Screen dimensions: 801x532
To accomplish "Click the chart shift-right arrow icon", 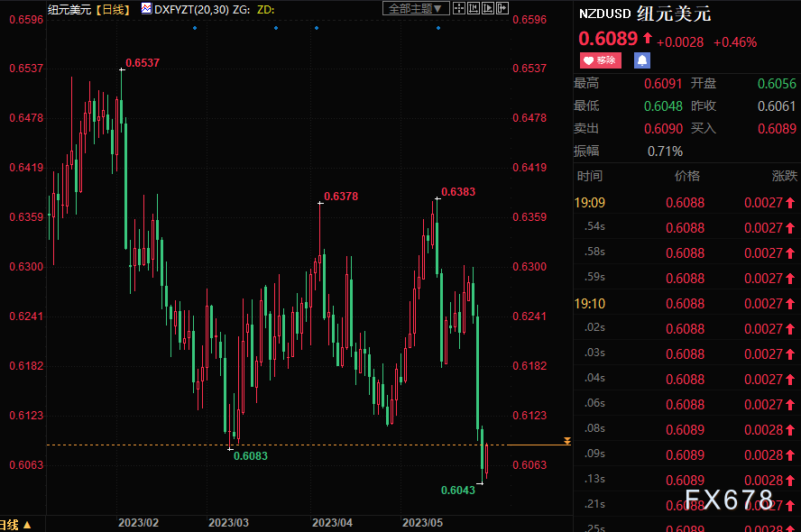I will pos(502,8).
